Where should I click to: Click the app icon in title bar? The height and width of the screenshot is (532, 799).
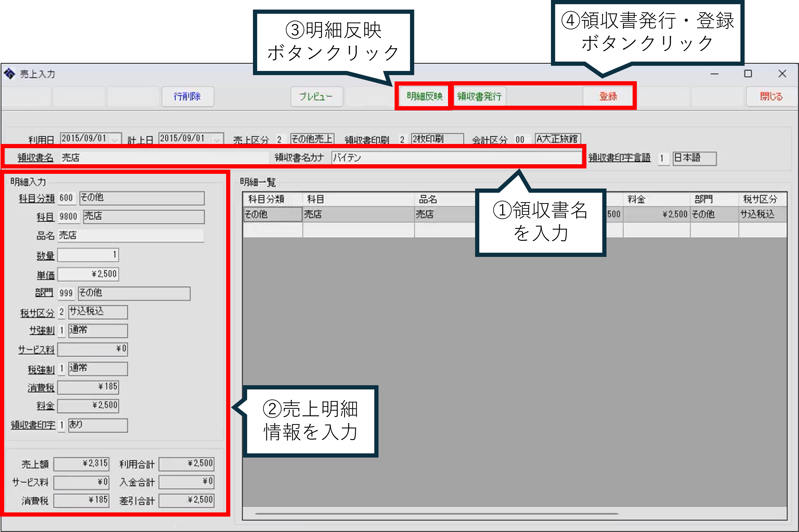(x=10, y=74)
